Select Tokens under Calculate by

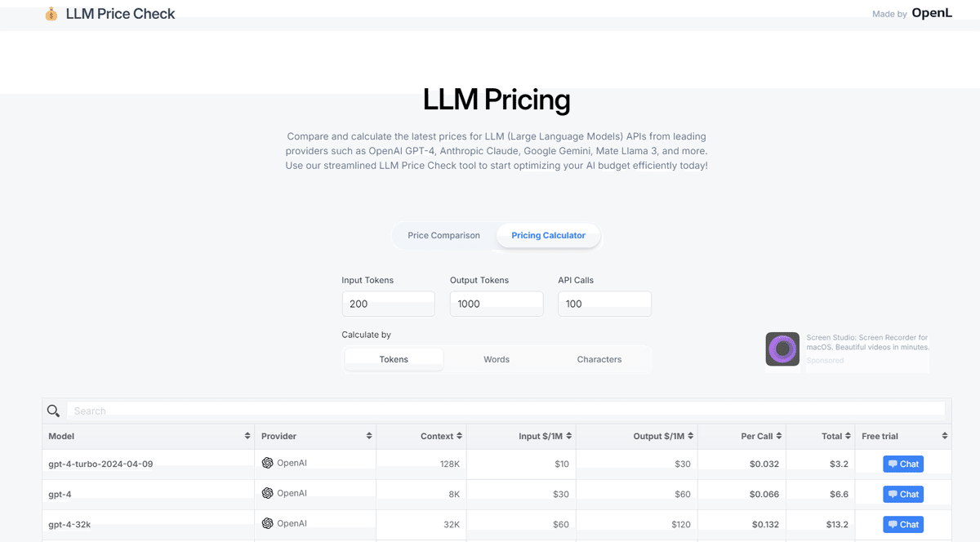393,359
